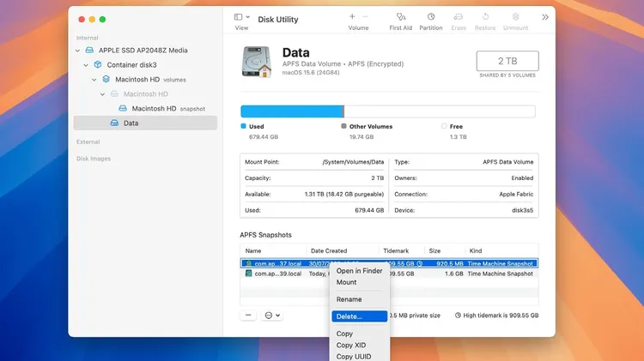Collapse the APPLE SSD AP2048Z Media tree
This screenshot has height=361, width=644.
point(77,51)
